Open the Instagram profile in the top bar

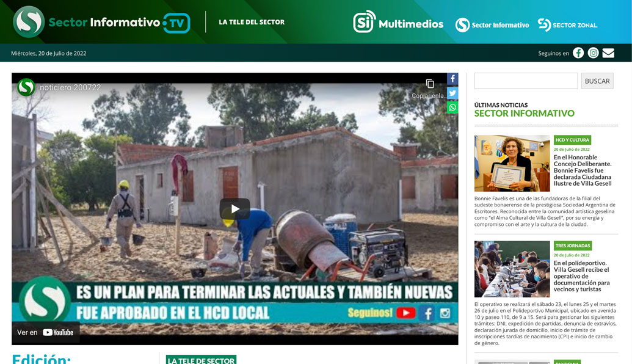click(x=593, y=53)
